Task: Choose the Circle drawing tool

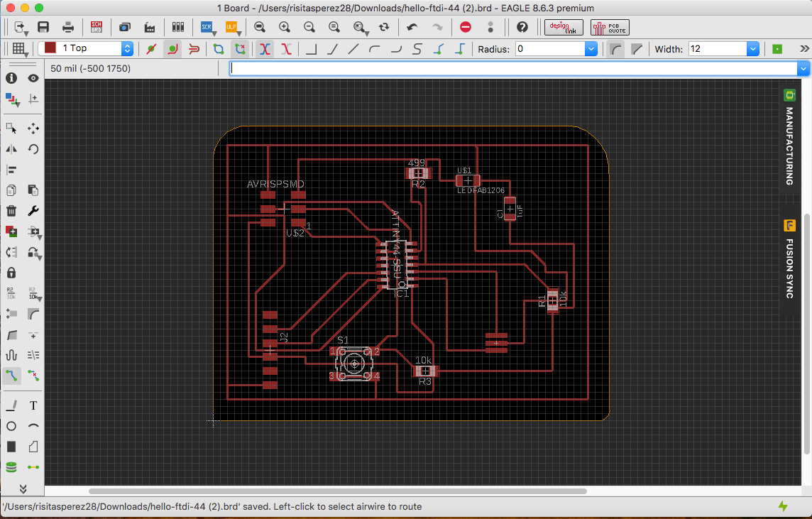Action: click(11, 427)
